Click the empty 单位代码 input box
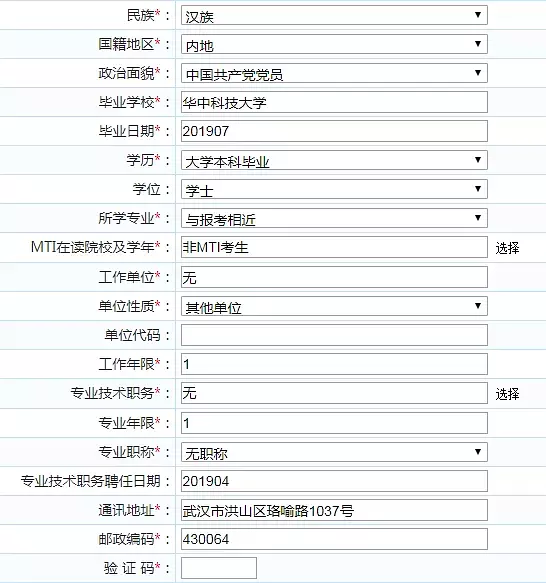The image size is (546, 583). pyautogui.click(x=334, y=335)
